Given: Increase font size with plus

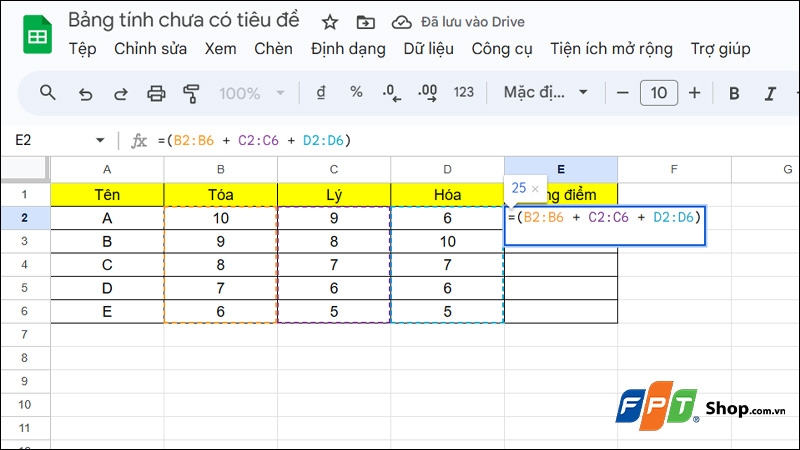Looking at the screenshot, I should [x=694, y=93].
